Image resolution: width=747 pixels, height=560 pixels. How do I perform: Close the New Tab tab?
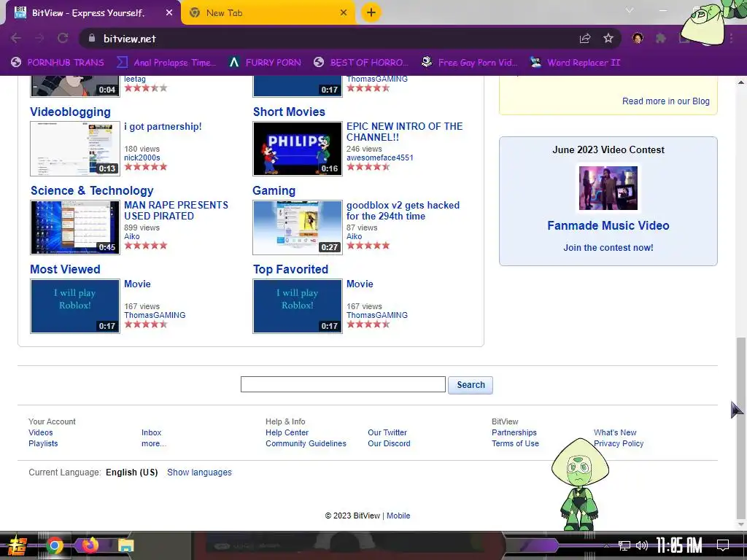tap(344, 13)
